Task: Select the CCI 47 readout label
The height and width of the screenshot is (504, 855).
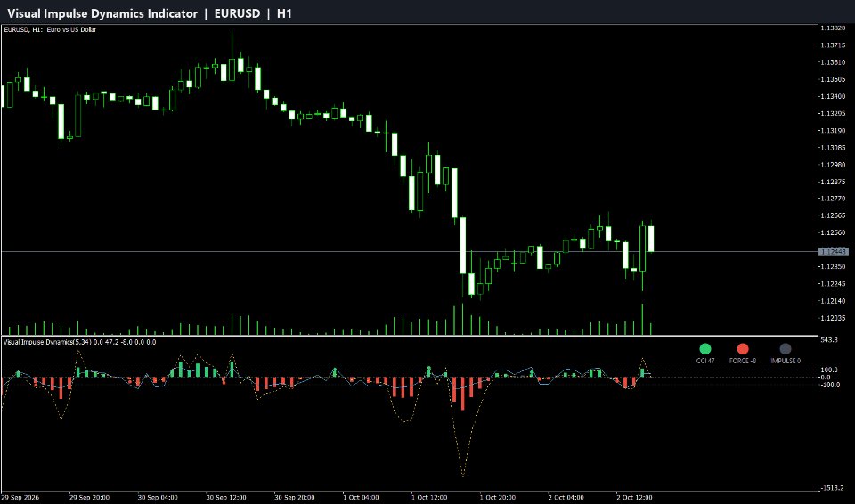Action: [x=705, y=361]
